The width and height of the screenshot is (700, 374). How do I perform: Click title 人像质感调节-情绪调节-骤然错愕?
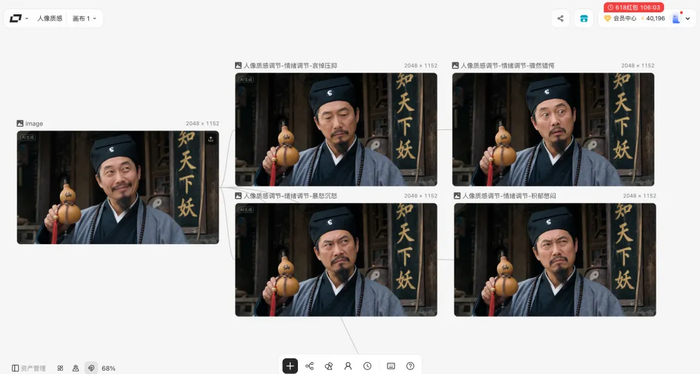507,66
